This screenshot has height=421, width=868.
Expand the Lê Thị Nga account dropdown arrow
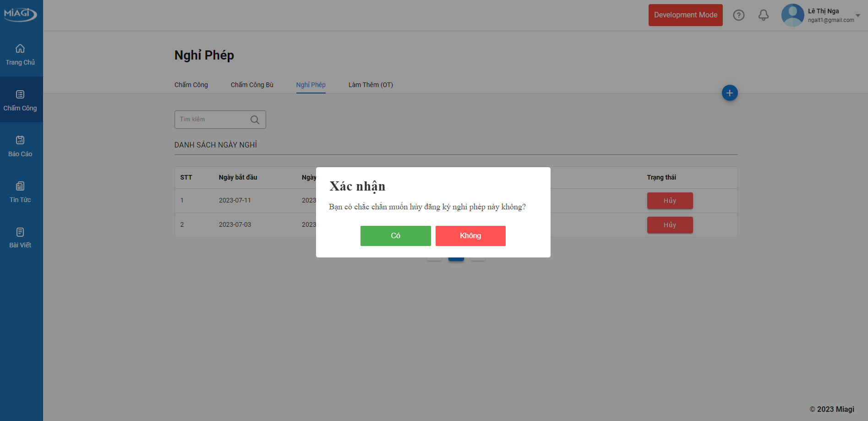857,16
